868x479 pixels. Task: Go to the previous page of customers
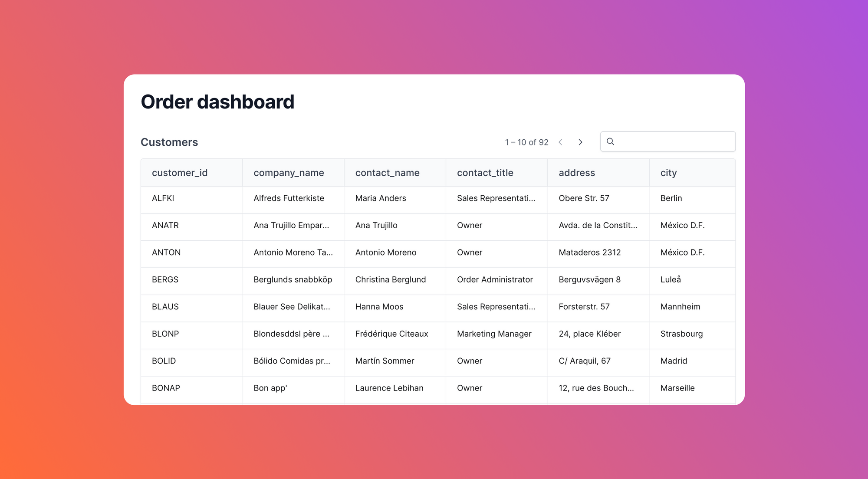click(x=560, y=142)
